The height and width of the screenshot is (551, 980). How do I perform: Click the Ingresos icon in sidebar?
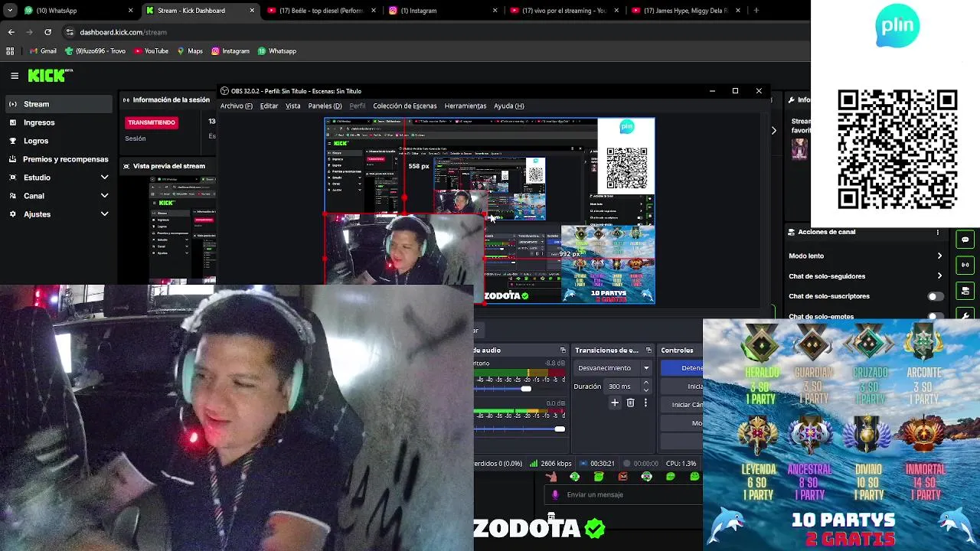13,122
